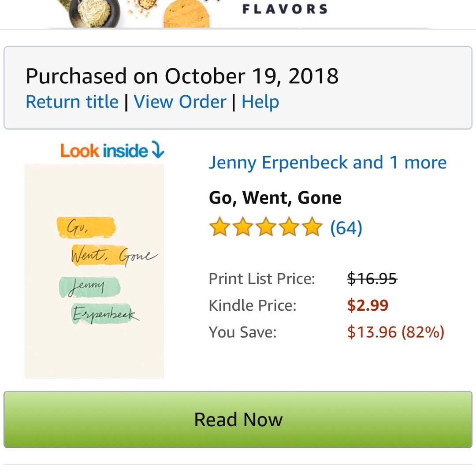The image size is (476, 476).
Task: Tap the Go, Went, Gone cover thumbnail
Action: tap(94, 271)
